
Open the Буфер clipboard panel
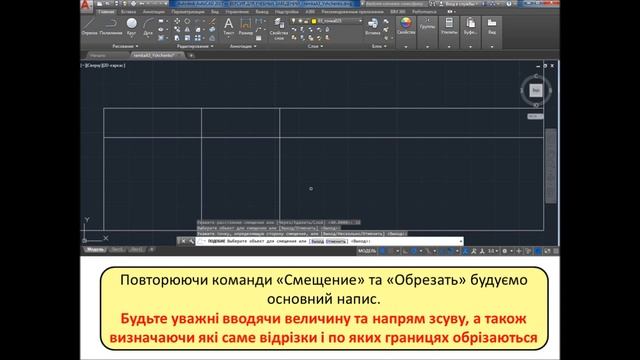point(471,32)
